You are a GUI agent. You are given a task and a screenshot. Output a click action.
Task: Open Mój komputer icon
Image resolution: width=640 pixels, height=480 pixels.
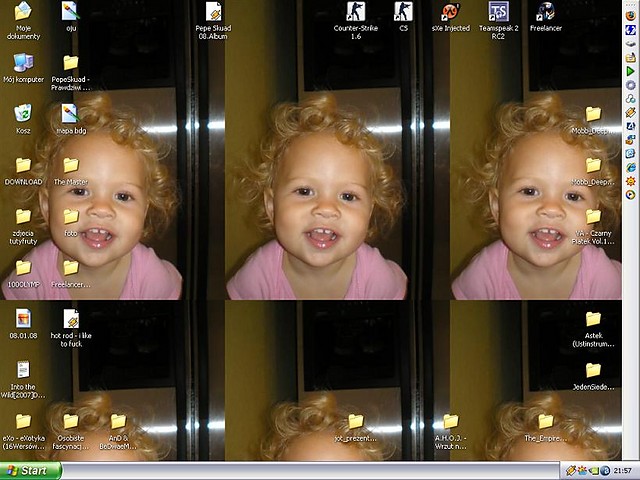click(23, 68)
